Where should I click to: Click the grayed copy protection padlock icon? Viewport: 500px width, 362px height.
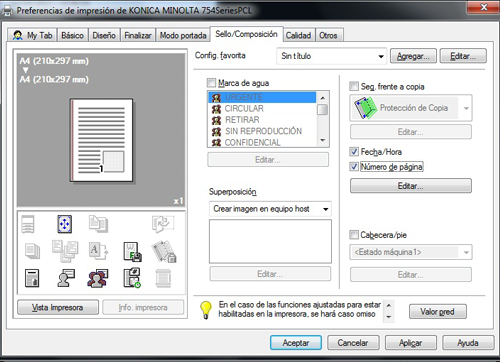(x=164, y=251)
